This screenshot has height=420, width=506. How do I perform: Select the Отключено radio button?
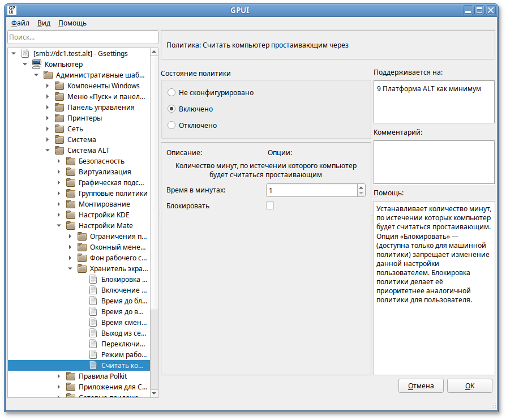tap(171, 125)
